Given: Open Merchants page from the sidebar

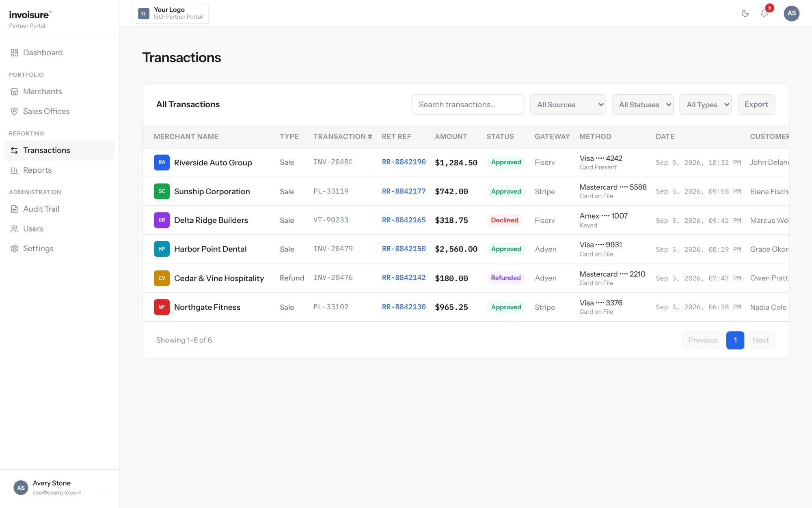Looking at the screenshot, I should point(60,92).
